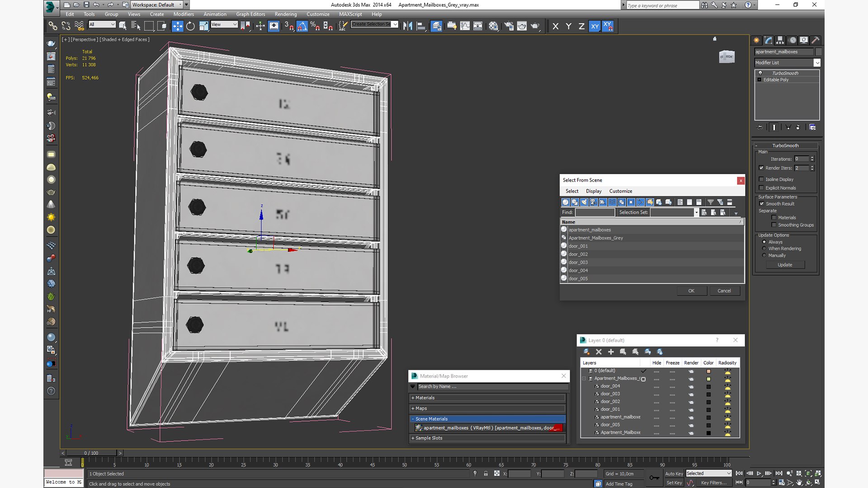Expand the Maps group in Material Browser

pyautogui.click(x=488, y=408)
